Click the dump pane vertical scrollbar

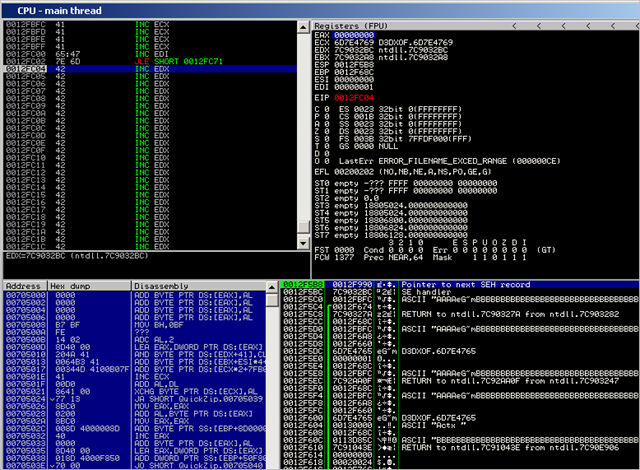[270, 380]
